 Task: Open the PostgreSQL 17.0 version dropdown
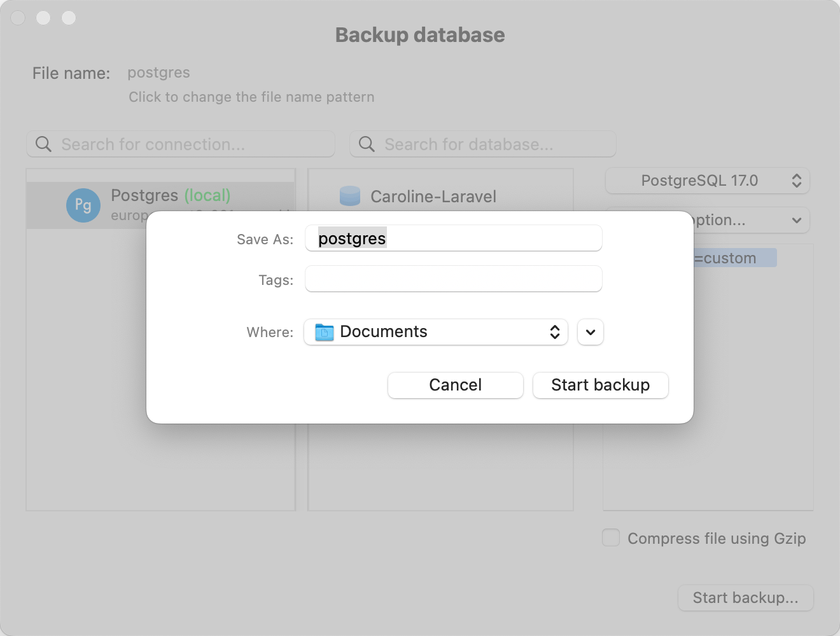[x=706, y=181]
